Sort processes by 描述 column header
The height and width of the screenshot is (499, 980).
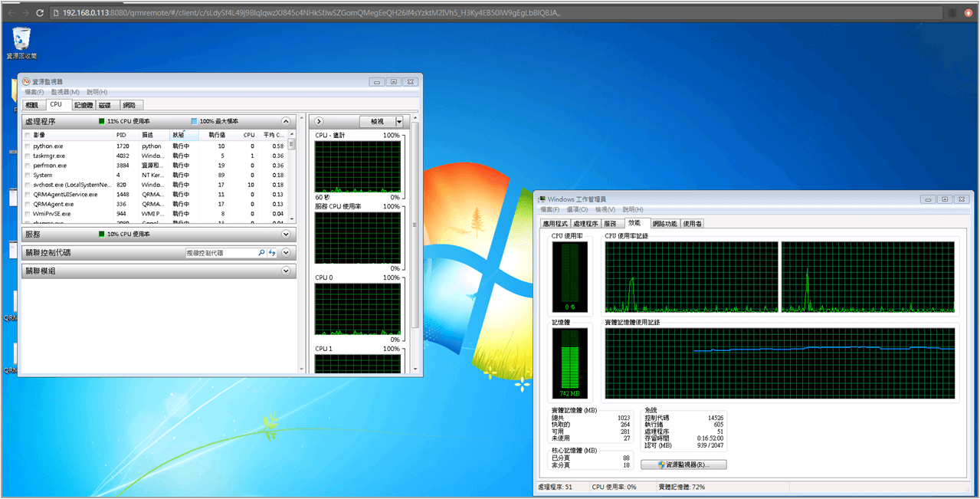(154, 135)
